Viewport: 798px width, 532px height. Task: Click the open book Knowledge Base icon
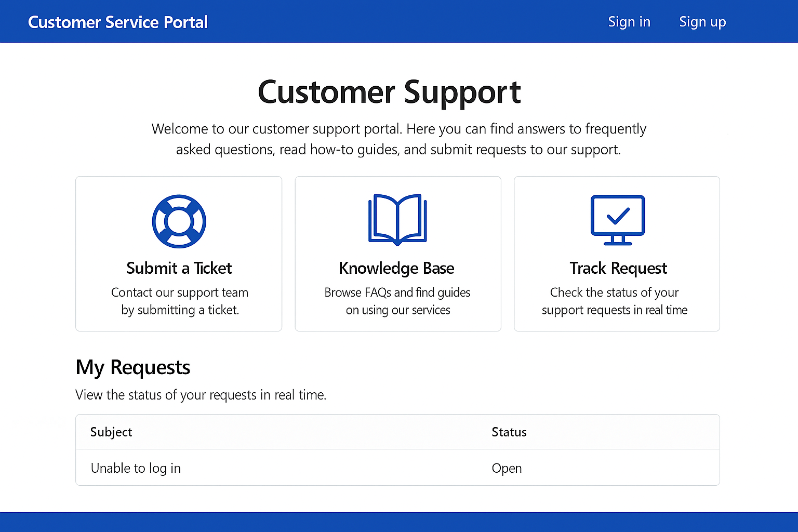pos(397,219)
